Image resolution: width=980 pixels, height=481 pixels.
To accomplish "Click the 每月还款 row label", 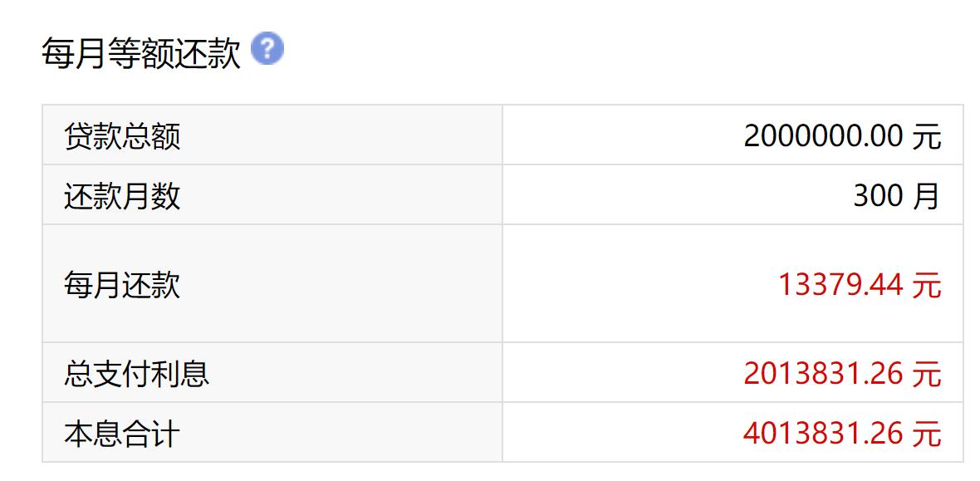I will (122, 285).
